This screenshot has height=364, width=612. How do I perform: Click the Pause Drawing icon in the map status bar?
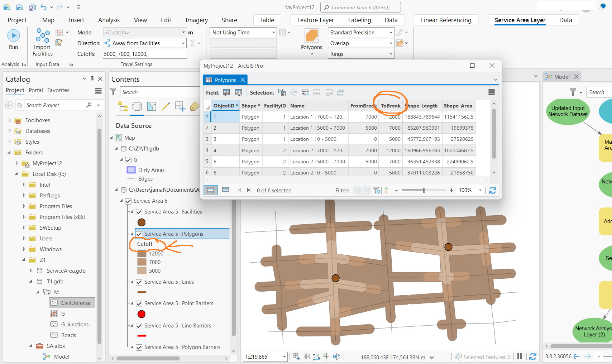(520, 356)
